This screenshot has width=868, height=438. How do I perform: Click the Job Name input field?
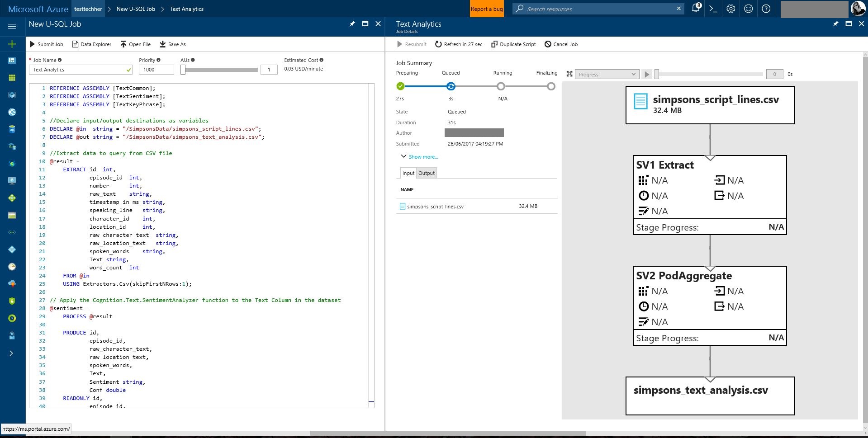click(x=81, y=70)
